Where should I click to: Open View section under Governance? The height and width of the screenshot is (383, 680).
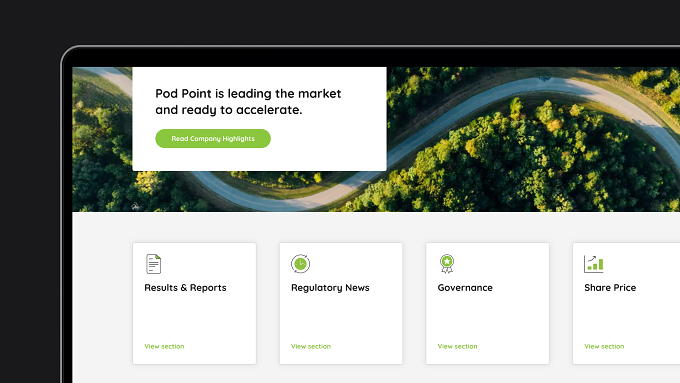coord(458,346)
